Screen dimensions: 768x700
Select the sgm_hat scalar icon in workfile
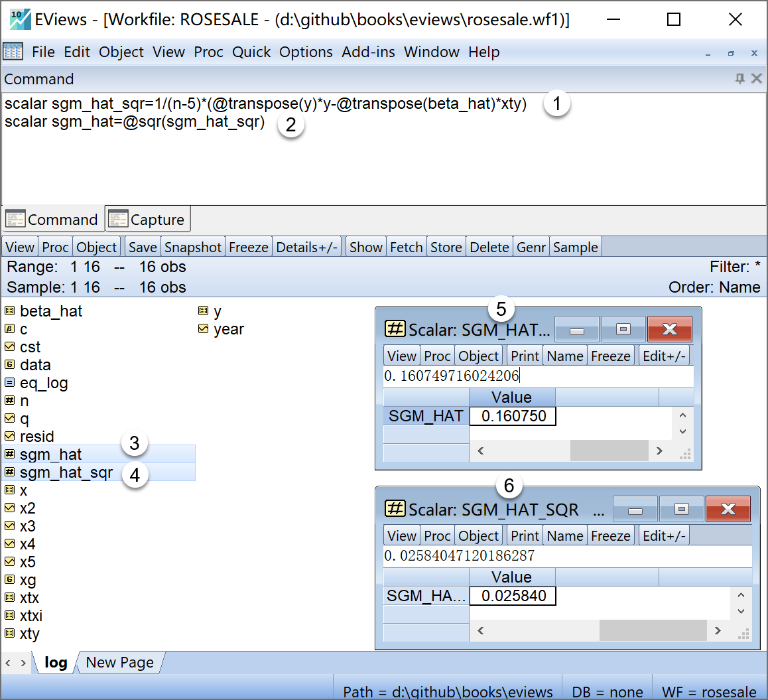click(9, 455)
